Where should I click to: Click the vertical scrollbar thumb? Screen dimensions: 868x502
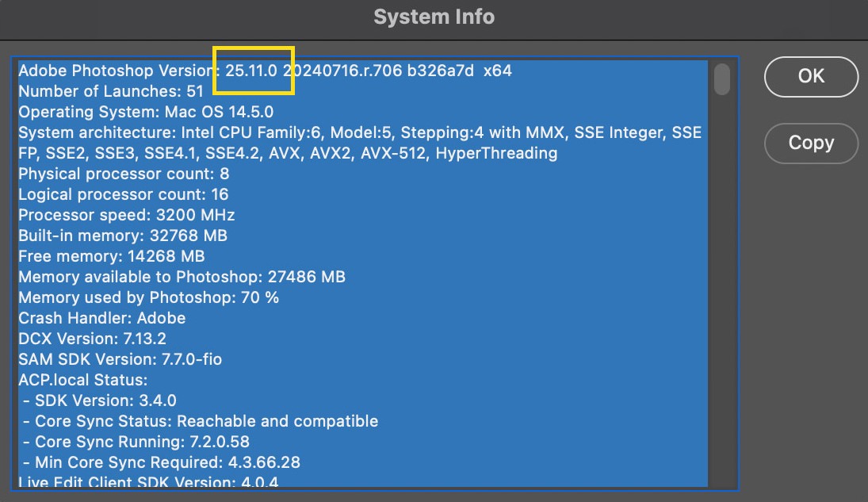coord(721,79)
